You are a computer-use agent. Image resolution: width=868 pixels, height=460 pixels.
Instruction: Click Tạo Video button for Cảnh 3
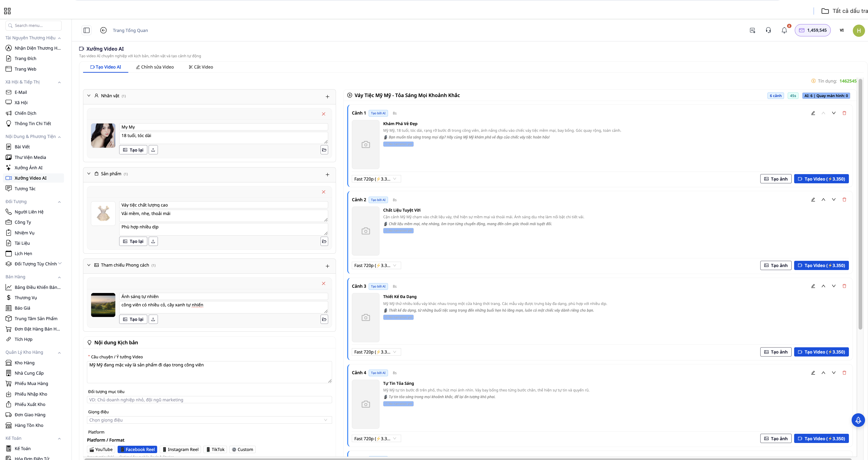click(821, 352)
